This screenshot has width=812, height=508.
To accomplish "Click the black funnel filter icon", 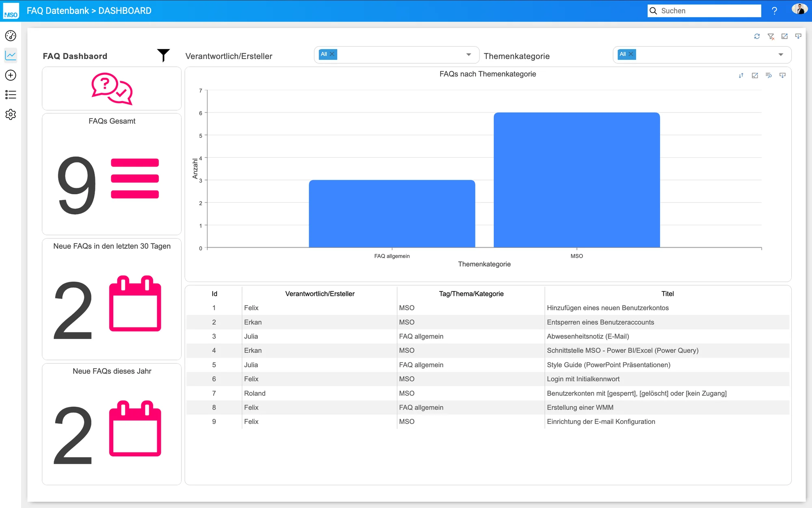I will [163, 55].
